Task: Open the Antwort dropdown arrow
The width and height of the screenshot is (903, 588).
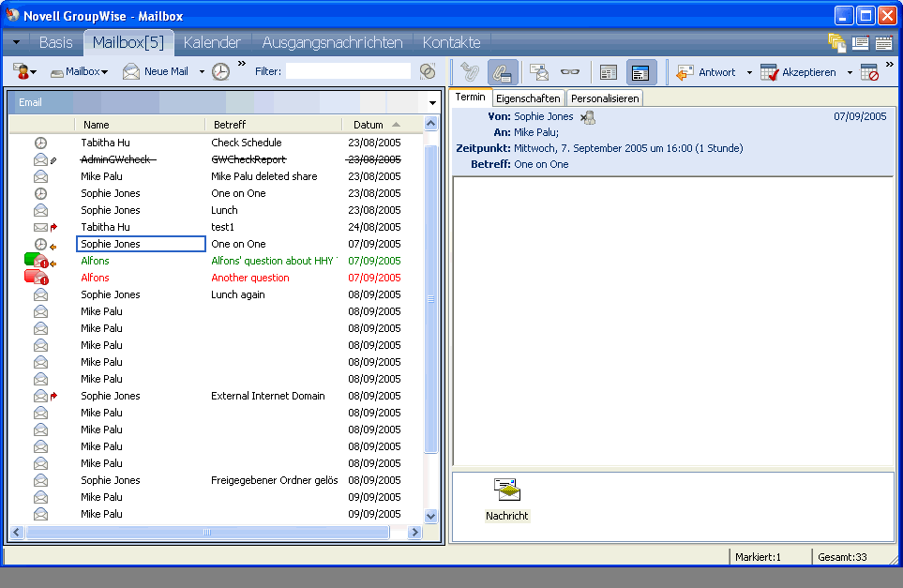Action: click(749, 72)
